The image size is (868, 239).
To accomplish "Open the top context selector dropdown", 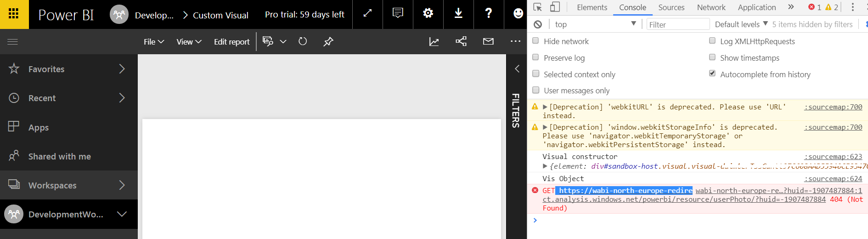I will pos(595,24).
